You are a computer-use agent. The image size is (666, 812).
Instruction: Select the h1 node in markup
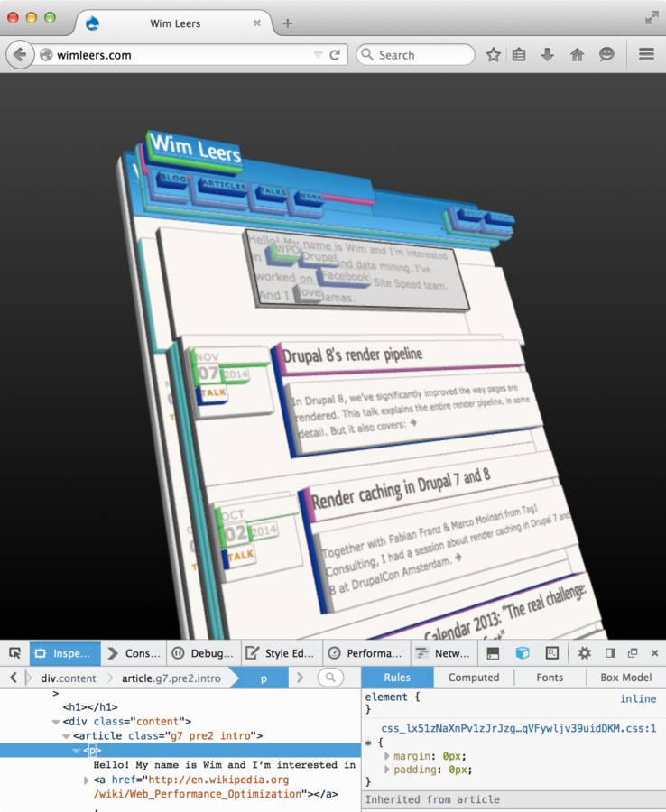pos(90,706)
